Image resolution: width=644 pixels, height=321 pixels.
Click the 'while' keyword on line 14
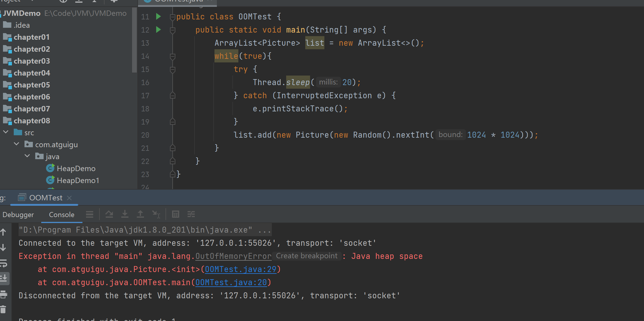(226, 56)
